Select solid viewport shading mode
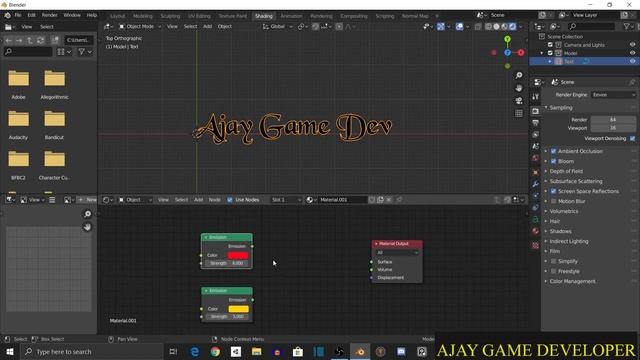 click(x=496, y=27)
